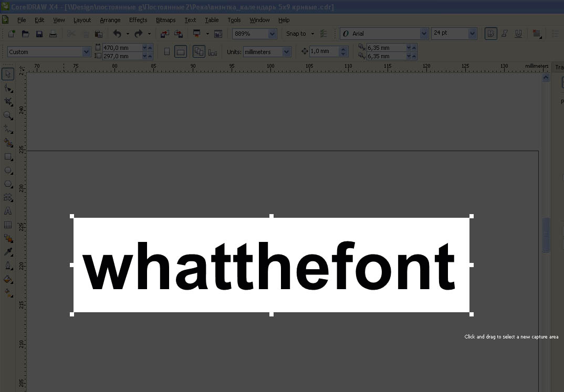Open Application launcher icon
This screenshot has width=564, height=392.
click(197, 34)
